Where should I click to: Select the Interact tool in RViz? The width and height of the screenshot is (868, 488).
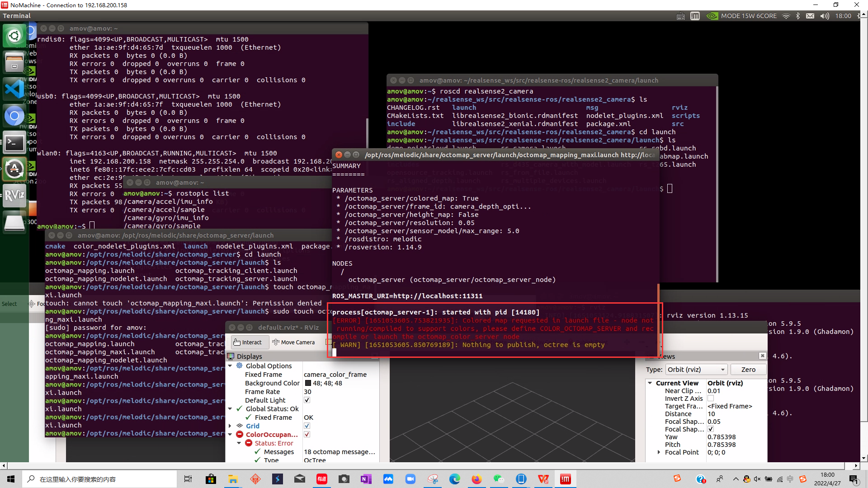pyautogui.click(x=248, y=342)
